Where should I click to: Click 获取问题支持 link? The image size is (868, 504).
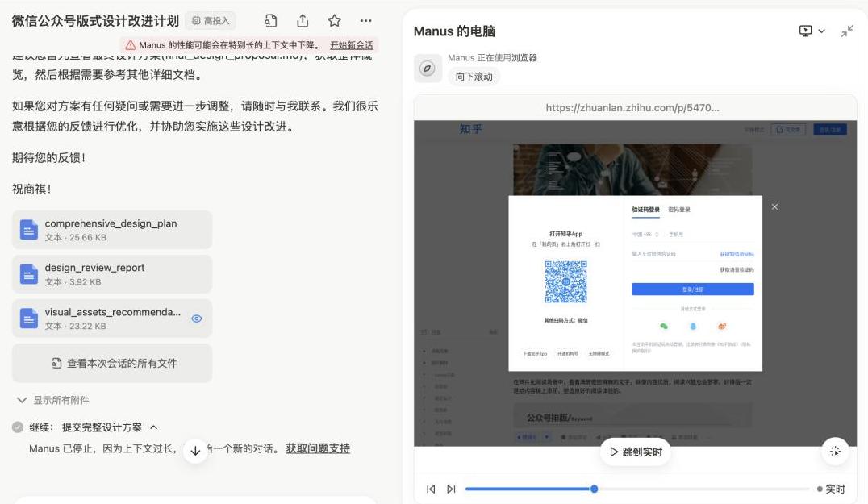pyautogui.click(x=318, y=448)
